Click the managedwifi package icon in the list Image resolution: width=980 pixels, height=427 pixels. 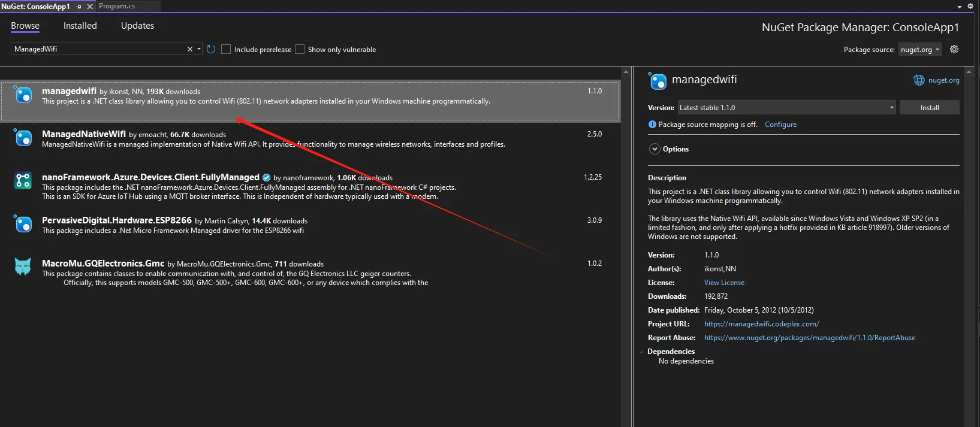pos(23,95)
